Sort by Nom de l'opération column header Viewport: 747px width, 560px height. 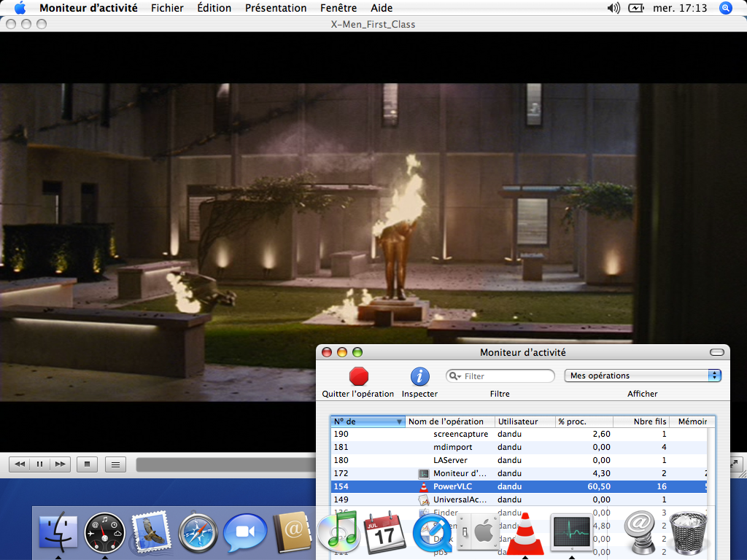[x=449, y=421]
